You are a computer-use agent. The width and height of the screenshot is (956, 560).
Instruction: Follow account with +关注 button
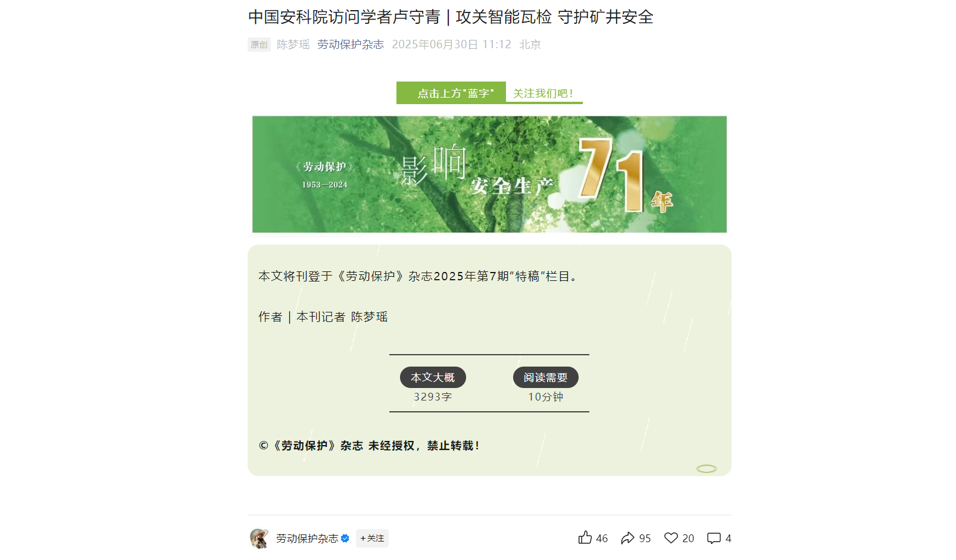point(372,538)
